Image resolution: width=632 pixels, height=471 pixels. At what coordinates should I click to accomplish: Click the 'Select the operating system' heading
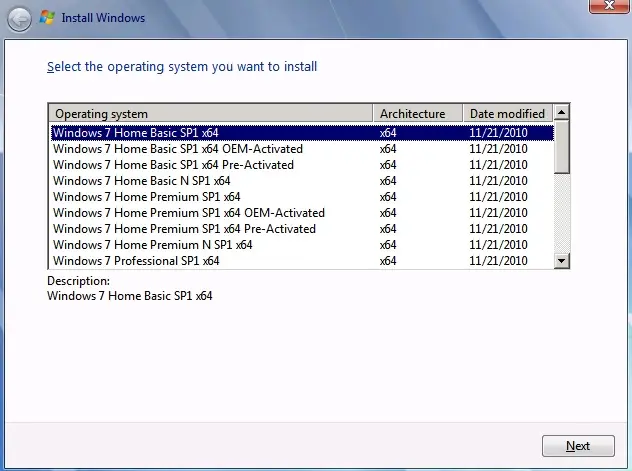click(182, 67)
